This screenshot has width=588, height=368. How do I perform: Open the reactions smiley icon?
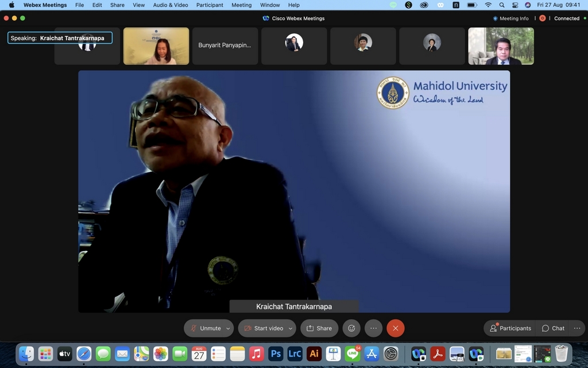[x=351, y=328]
